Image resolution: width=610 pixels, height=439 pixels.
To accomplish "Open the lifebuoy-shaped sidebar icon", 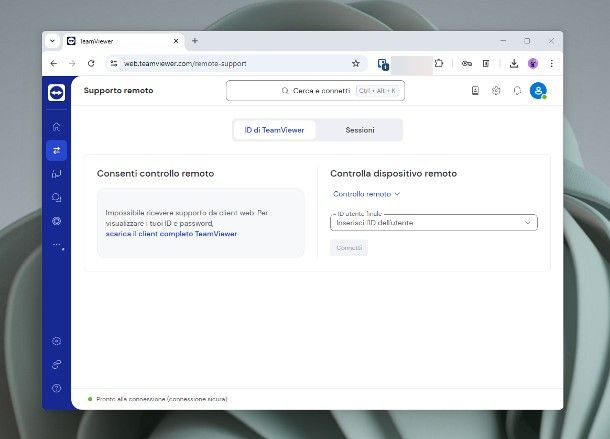I will (x=56, y=221).
